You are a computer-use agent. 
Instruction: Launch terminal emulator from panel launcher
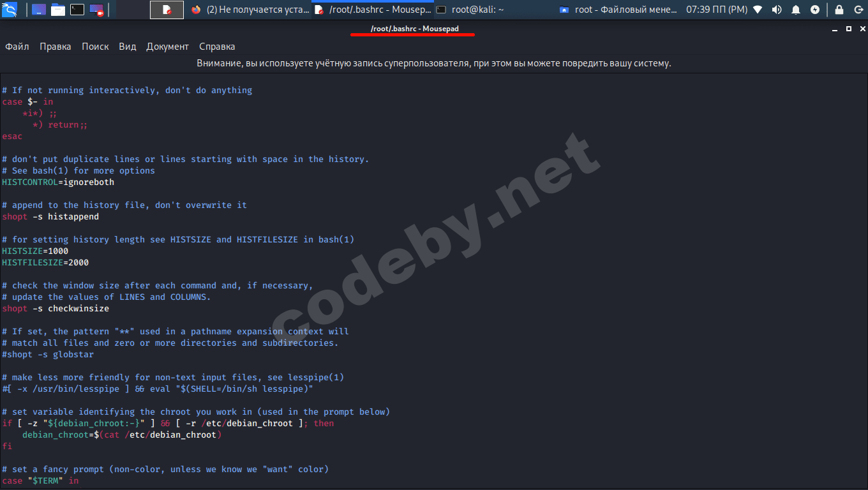[77, 10]
